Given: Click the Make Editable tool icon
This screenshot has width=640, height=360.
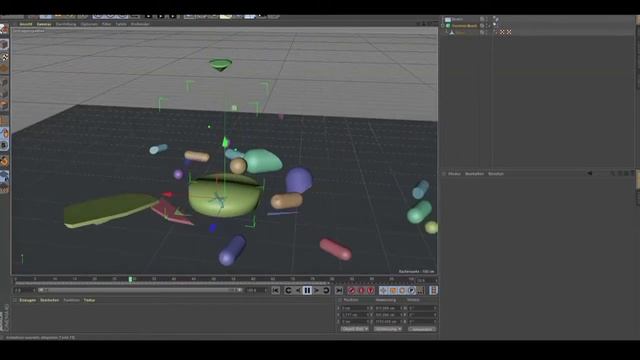Looking at the screenshot, I should pyautogui.click(x=4, y=29).
